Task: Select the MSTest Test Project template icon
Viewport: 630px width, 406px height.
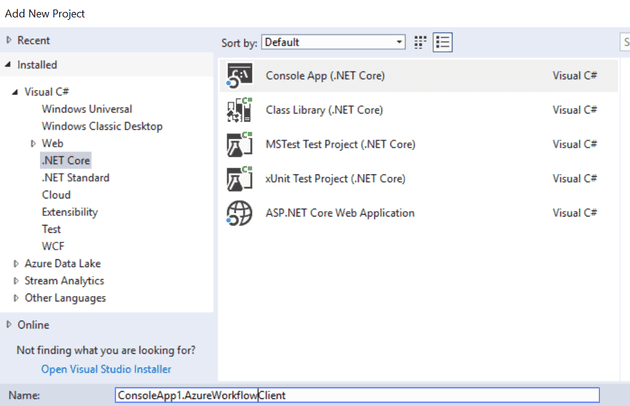Action: (240, 144)
